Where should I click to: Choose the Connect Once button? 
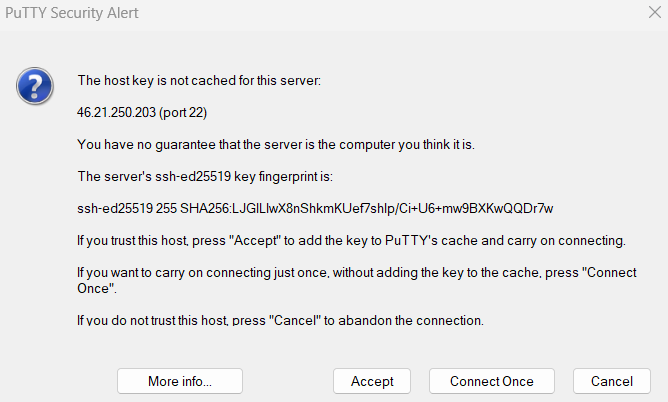pyautogui.click(x=491, y=381)
